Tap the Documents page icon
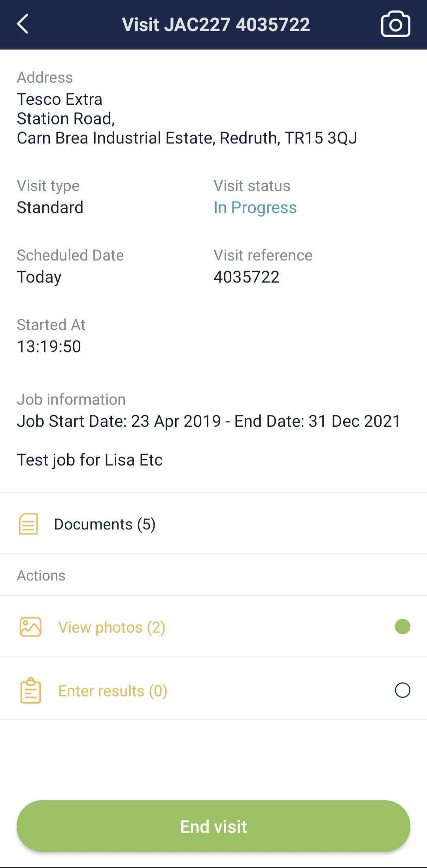Screen dimensions: 427x868 [x=28, y=524]
